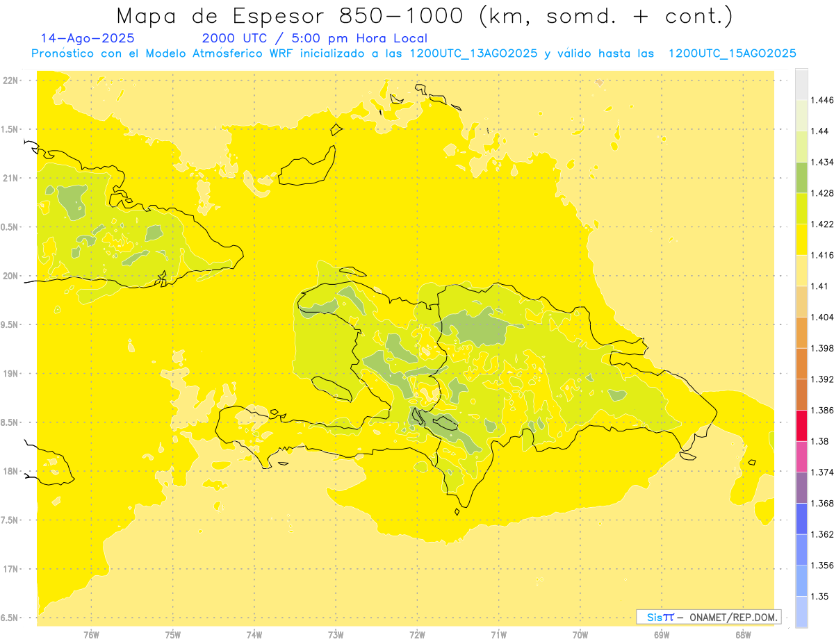Click the model initialization time 1200UTC_13AGO2025

[x=473, y=53]
